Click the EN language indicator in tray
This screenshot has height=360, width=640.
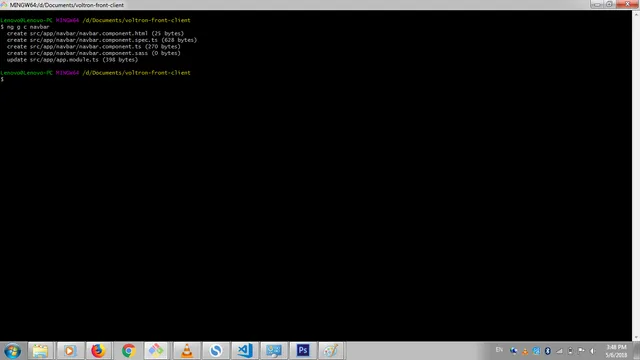point(499,350)
